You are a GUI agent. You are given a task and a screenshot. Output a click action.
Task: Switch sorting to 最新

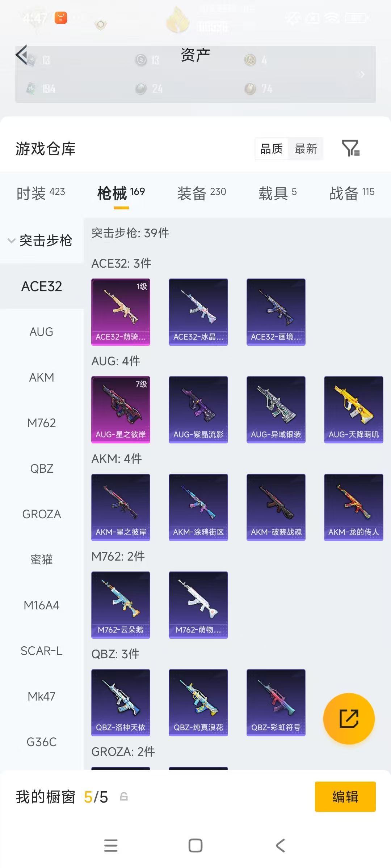point(306,149)
